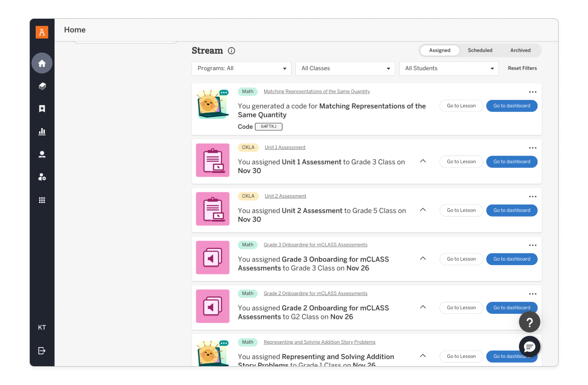Collapse the Grade 2 Onboarding card chevron

pyautogui.click(x=423, y=307)
